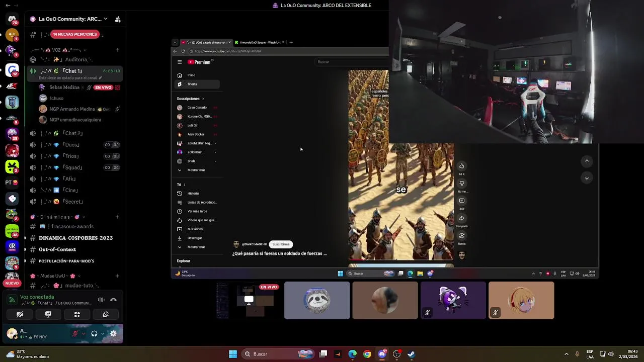Image resolution: width=644 pixels, height=362 pixels.
Task: Dislike the YouTube short in stream
Action: (461, 184)
